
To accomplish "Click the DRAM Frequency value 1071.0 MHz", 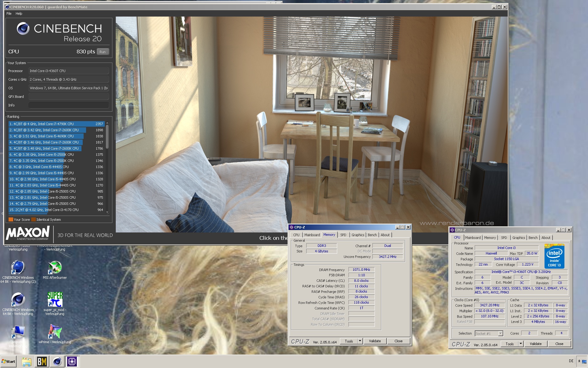I will point(361,270).
